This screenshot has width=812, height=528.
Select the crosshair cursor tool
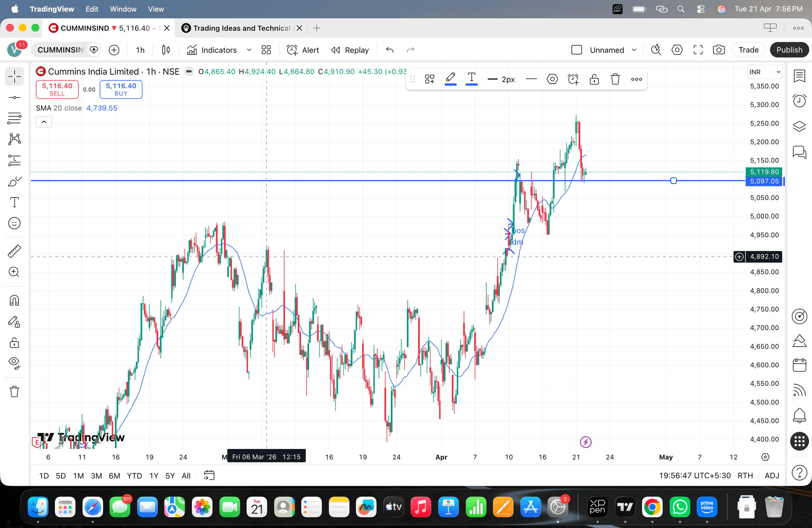(14, 77)
